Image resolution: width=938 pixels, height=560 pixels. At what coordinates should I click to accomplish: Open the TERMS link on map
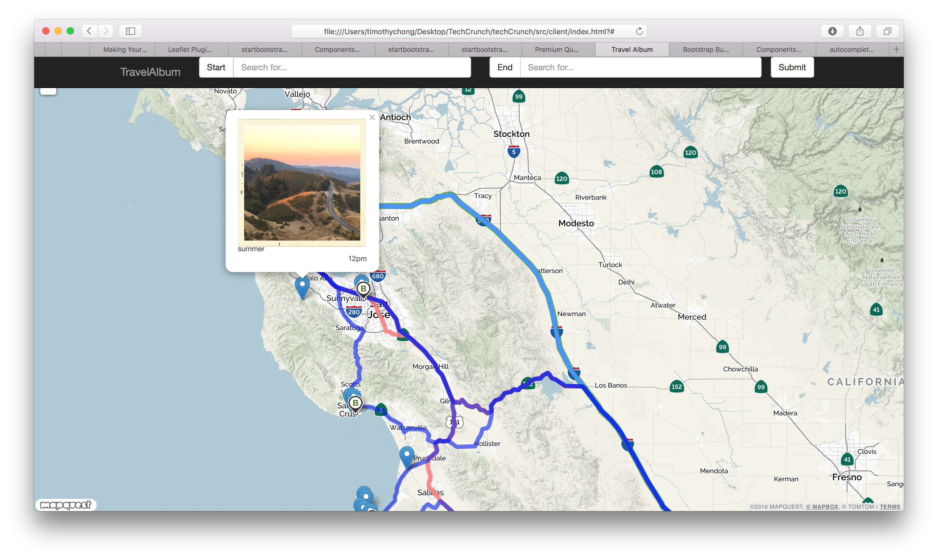coord(890,507)
